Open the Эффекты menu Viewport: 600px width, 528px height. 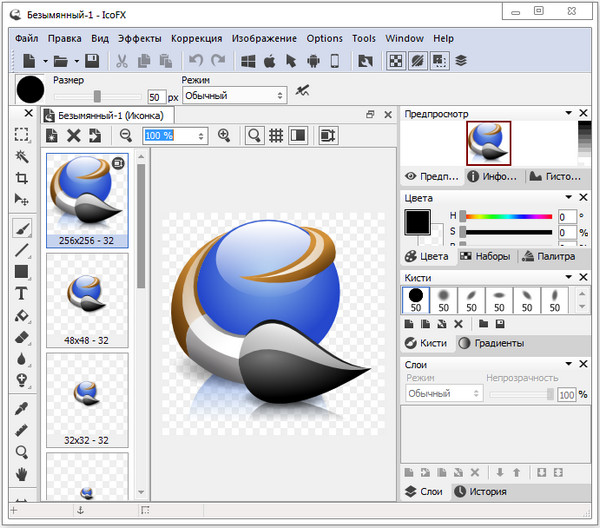click(139, 38)
